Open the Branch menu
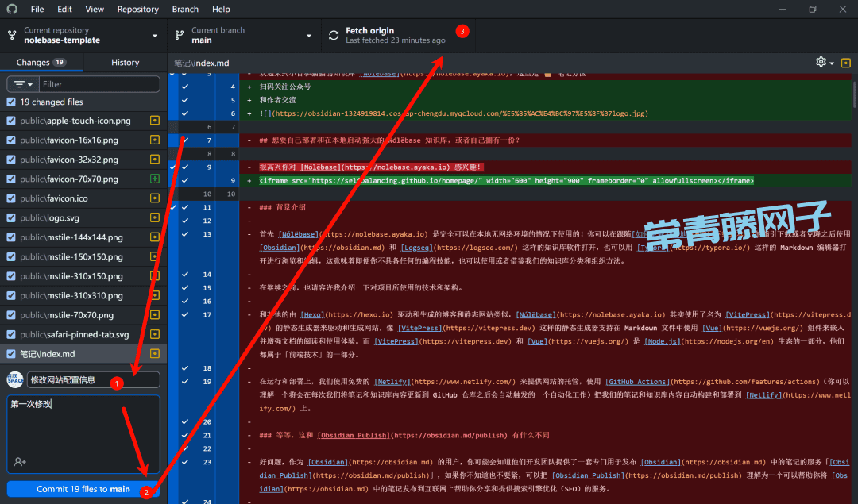This screenshot has width=858, height=504. point(185,9)
